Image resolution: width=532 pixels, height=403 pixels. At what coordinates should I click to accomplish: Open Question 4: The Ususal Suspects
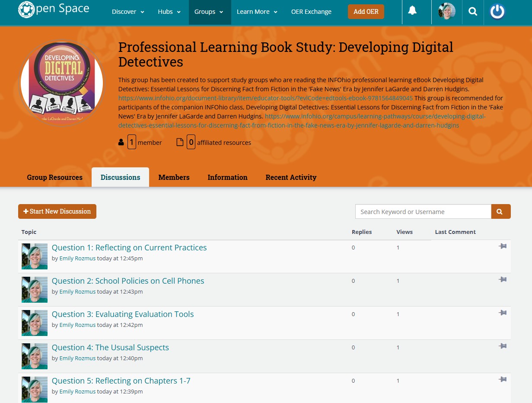(110, 348)
